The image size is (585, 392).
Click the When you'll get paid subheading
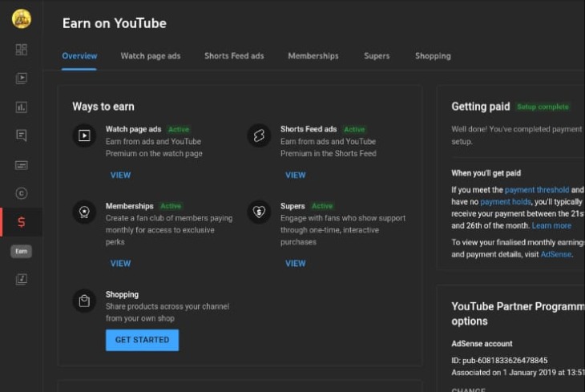[486, 173]
